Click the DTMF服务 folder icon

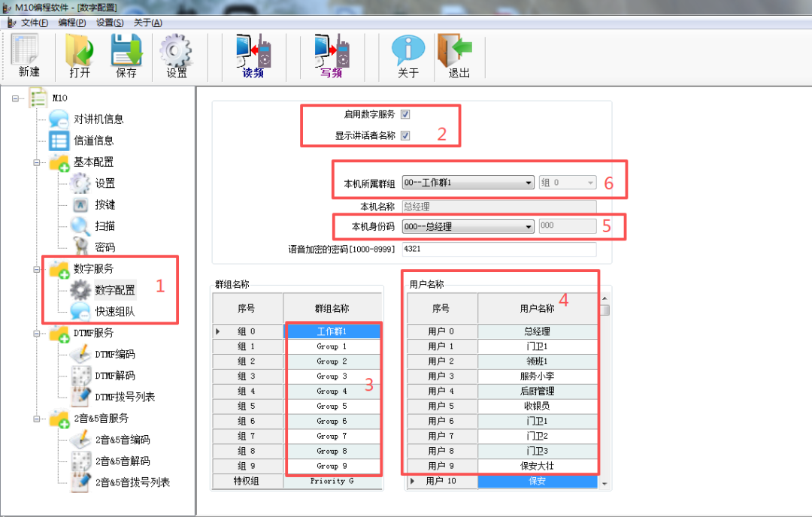coord(59,334)
